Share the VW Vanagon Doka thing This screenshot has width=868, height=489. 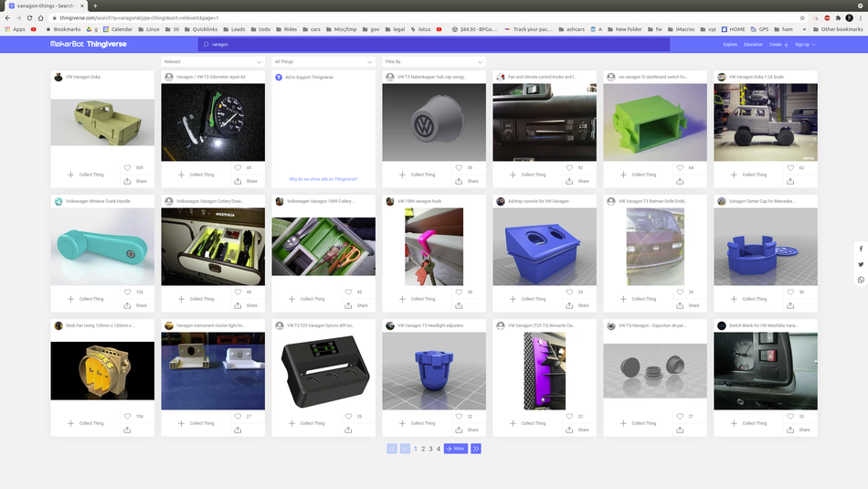coord(135,181)
